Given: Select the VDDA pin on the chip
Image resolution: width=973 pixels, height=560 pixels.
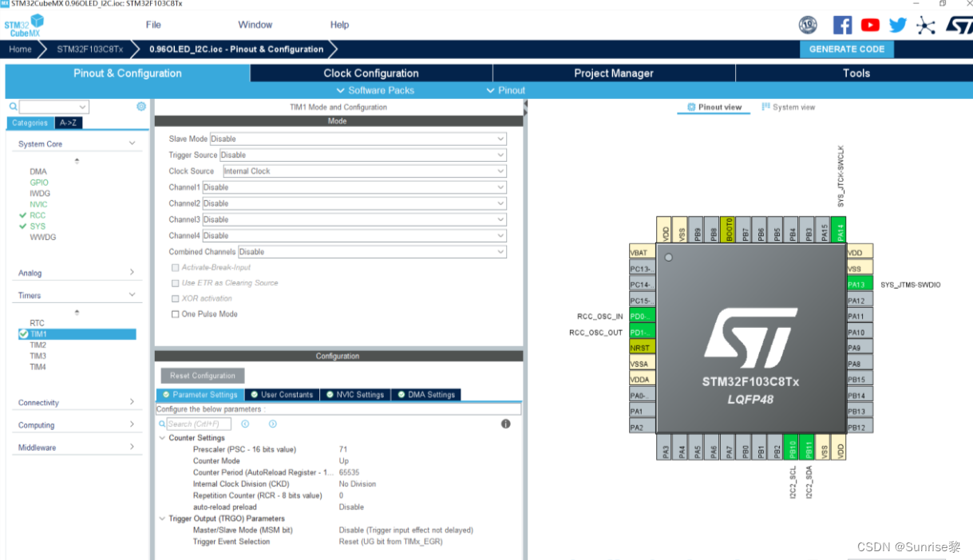Looking at the screenshot, I should point(642,380).
